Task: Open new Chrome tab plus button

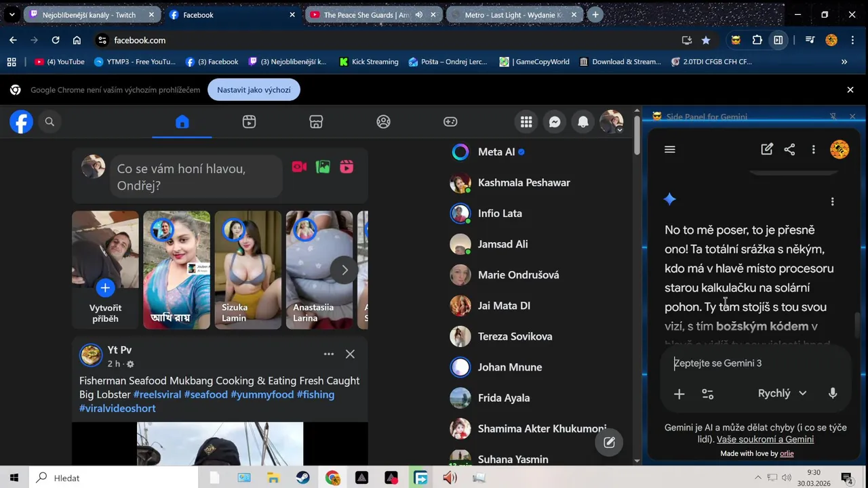Action: tap(595, 14)
